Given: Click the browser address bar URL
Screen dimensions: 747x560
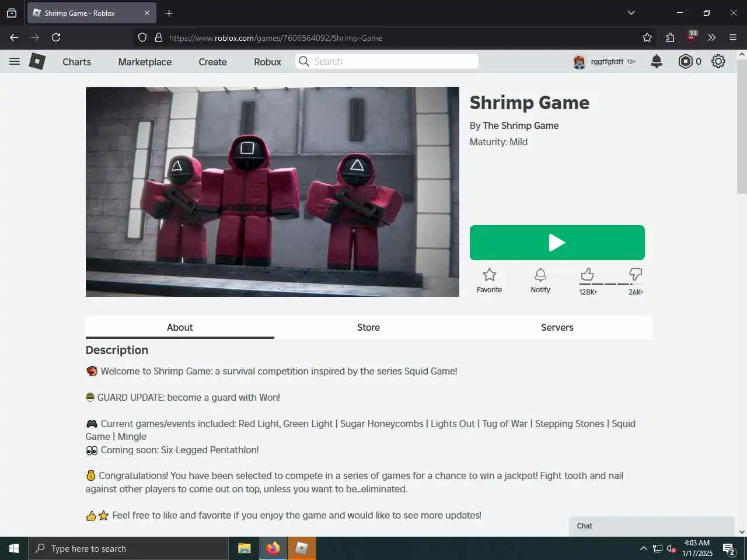Looking at the screenshot, I should pyautogui.click(x=275, y=38).
